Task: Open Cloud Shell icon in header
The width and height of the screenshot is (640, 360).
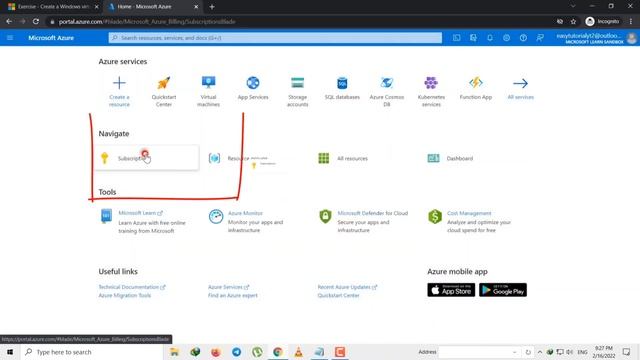Action: point(456,38)
